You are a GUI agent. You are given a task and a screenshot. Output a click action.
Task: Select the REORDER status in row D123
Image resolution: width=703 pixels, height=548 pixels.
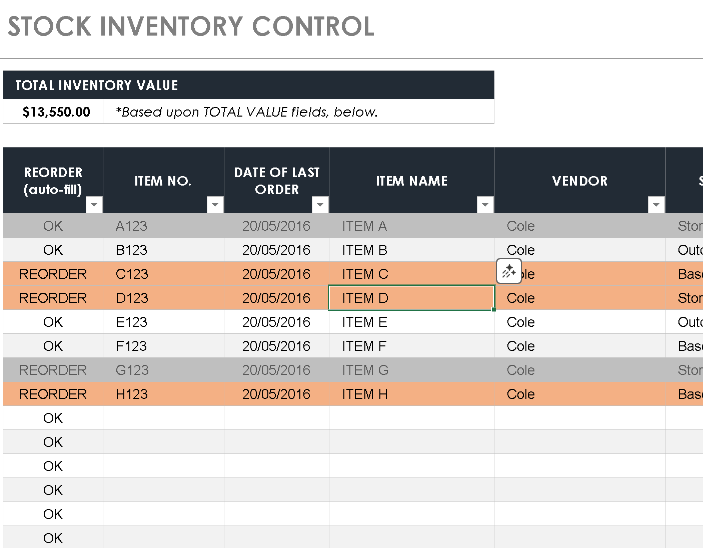pos(53,298)
